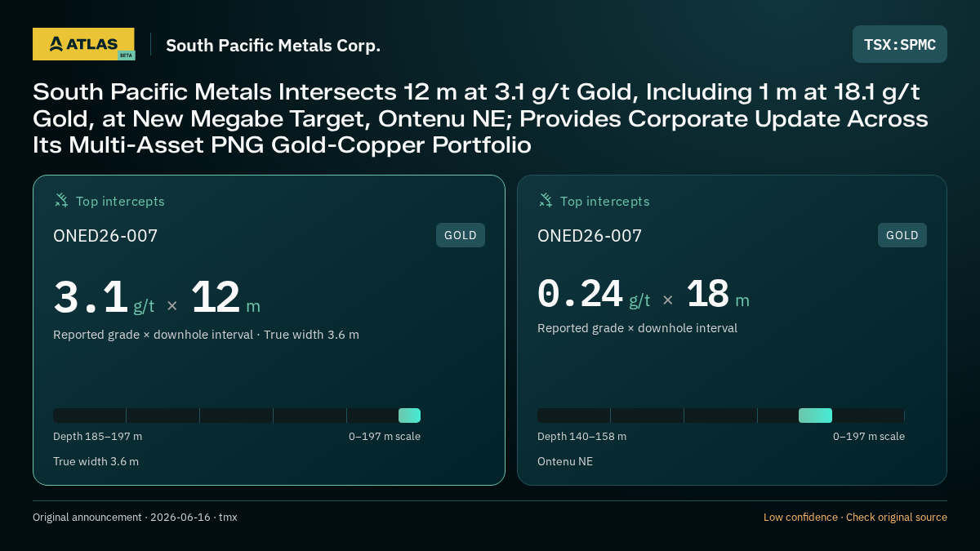Click ONED26-007 hole ID in the right card
The image size is (980, 551).
590,236
